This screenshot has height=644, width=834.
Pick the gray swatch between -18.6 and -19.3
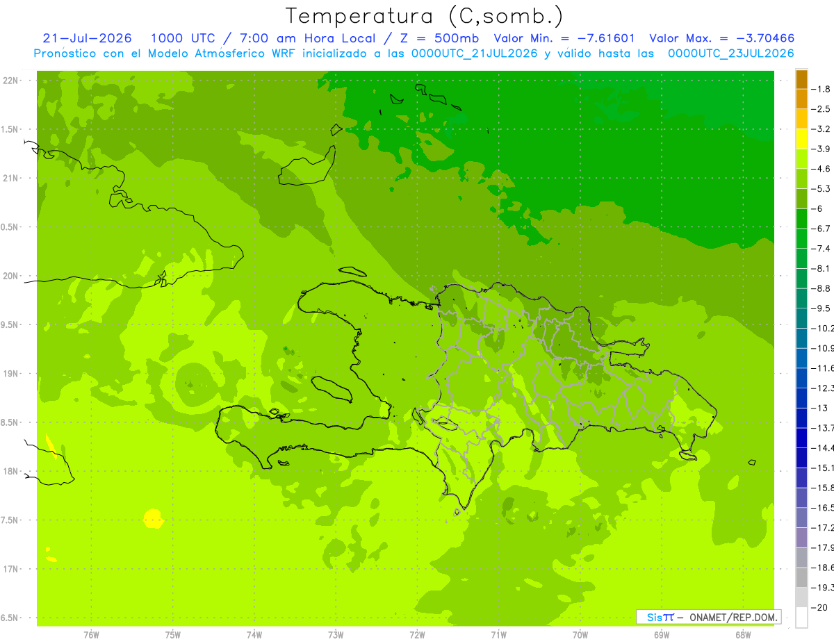801,577
